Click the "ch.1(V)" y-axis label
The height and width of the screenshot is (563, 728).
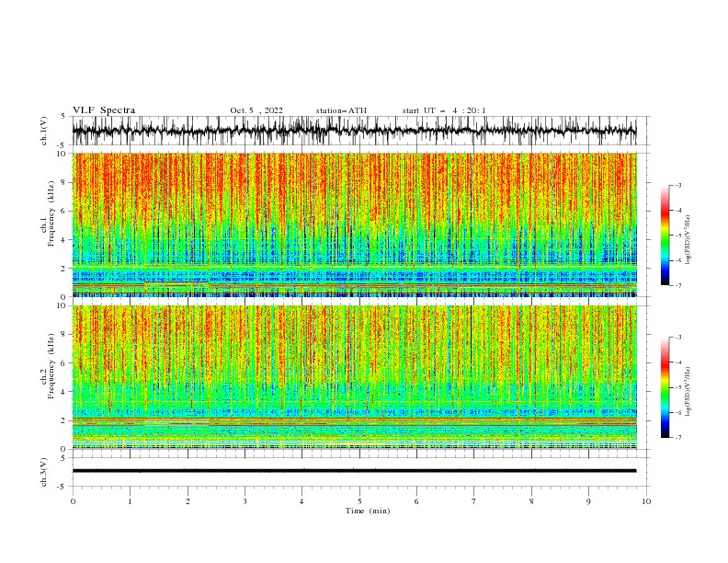coord(44,131)
